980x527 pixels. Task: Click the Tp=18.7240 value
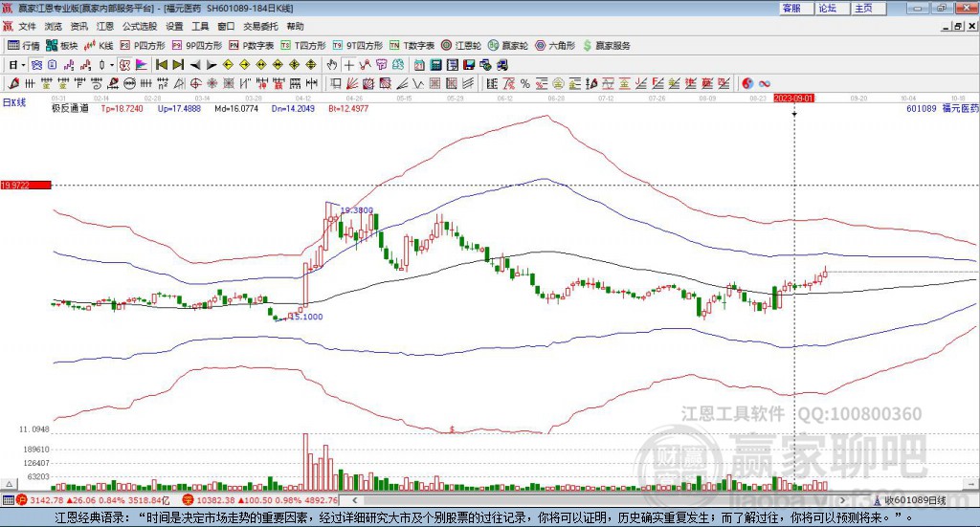click(x=122, y=109)
